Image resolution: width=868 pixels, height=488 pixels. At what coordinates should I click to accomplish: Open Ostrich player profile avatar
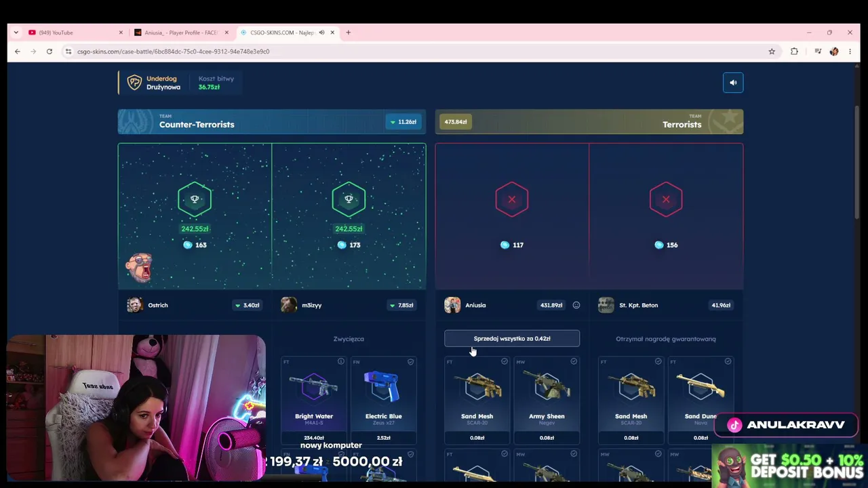pos(135,305)
